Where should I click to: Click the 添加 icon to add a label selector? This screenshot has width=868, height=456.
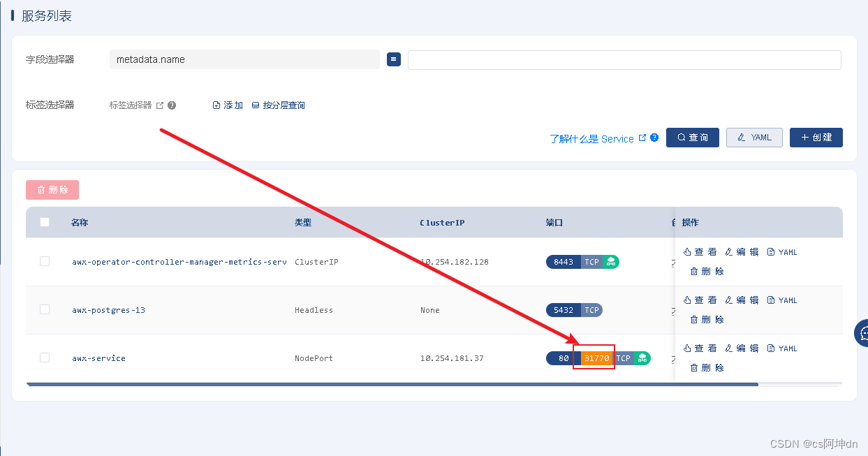click(x=216, y=104)
